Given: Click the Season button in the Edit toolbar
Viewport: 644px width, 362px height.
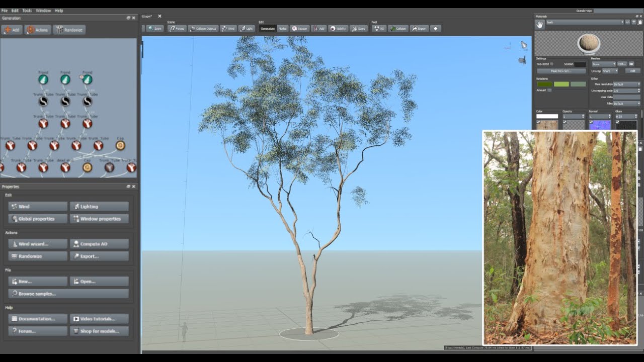Looking at the screenshot, I should (x=300, y=29).
